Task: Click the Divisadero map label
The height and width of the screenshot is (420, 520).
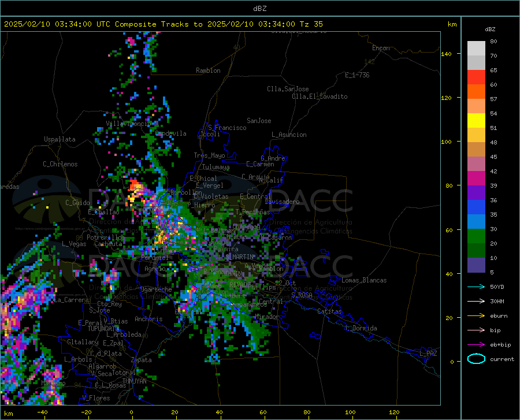Action: pos(282,202)
